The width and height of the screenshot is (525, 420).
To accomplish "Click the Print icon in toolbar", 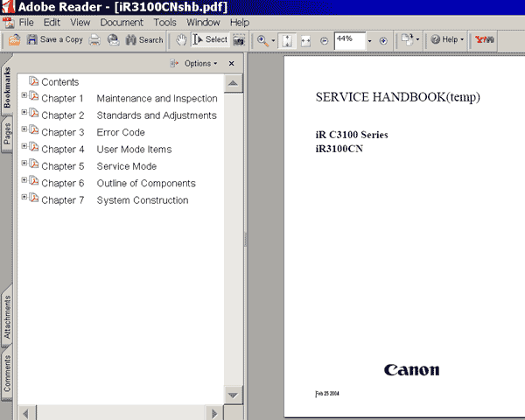I will point(94,40).
